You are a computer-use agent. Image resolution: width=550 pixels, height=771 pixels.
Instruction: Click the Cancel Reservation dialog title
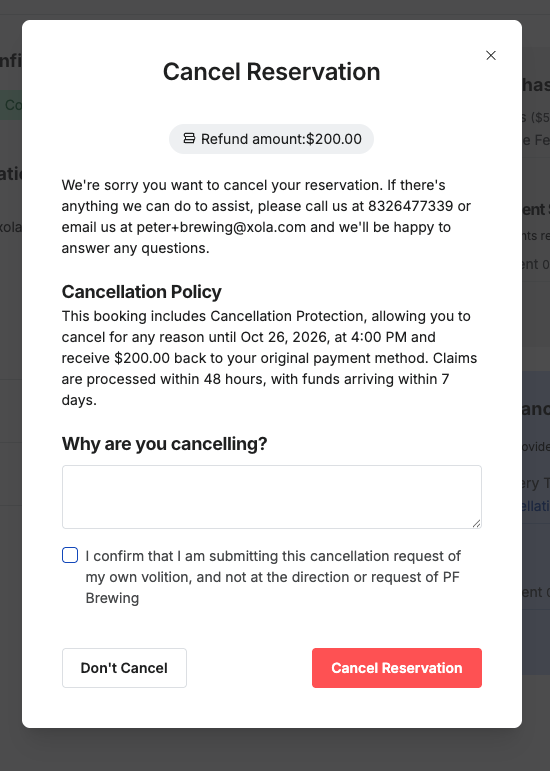271,72
